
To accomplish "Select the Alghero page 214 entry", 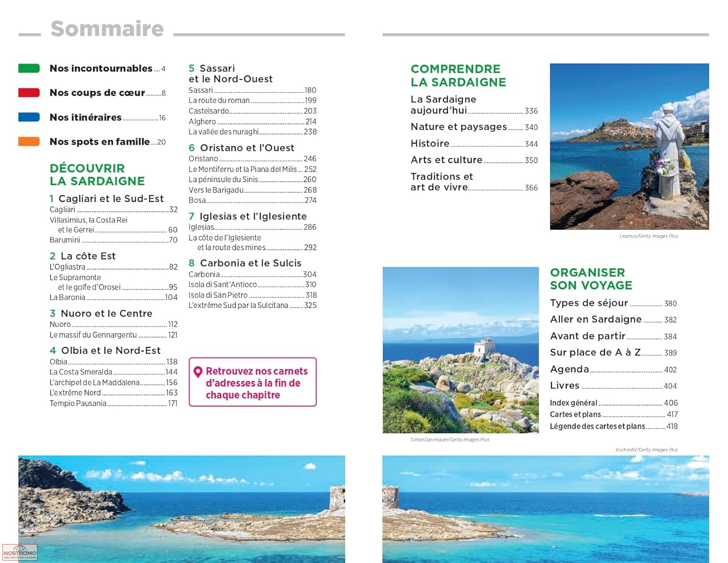I will 252,121.
